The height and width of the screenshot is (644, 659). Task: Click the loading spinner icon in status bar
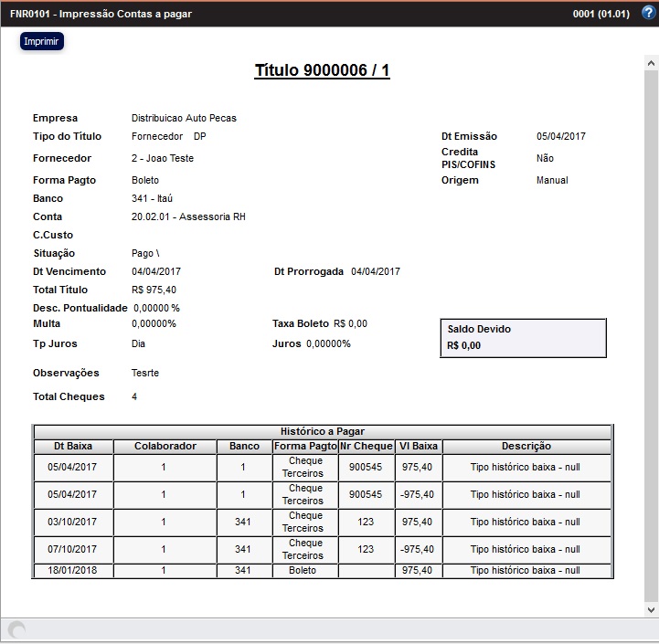click(16, 630)
